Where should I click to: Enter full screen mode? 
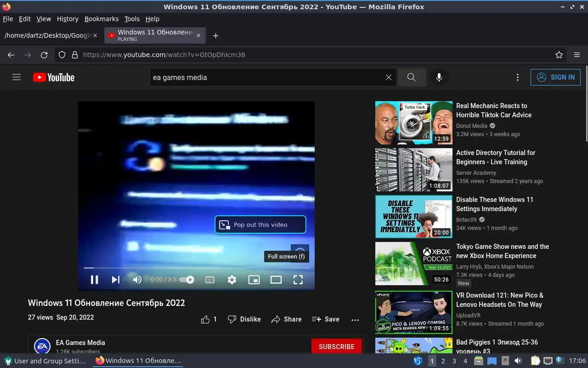298,280
